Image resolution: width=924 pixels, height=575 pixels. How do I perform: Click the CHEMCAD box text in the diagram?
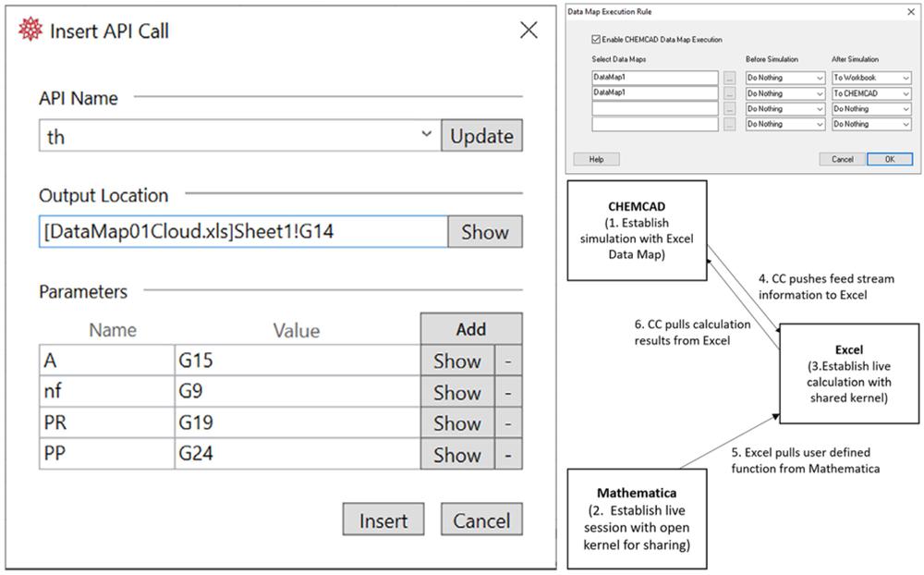click(637, 230)
